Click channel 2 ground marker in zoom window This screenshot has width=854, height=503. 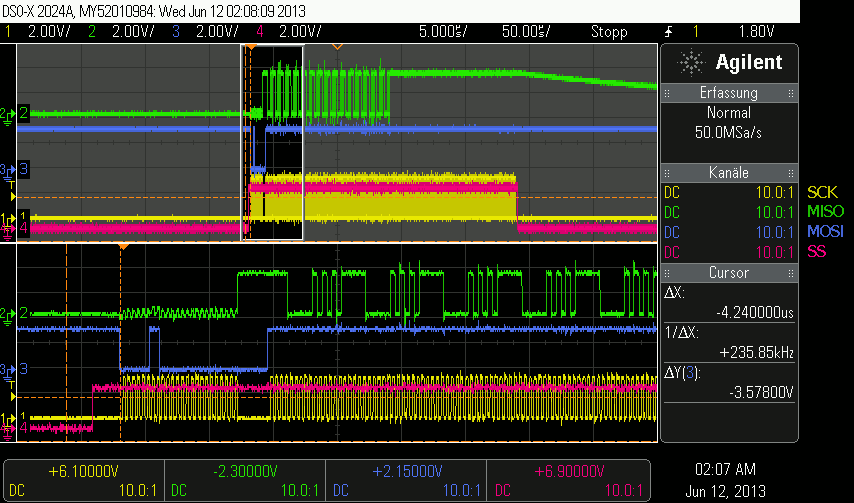point(8,314)
